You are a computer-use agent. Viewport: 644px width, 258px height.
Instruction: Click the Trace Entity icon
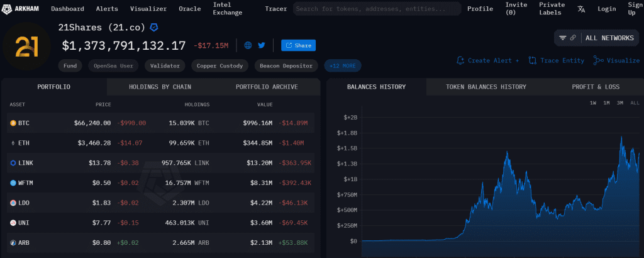(x=533, y=60)
